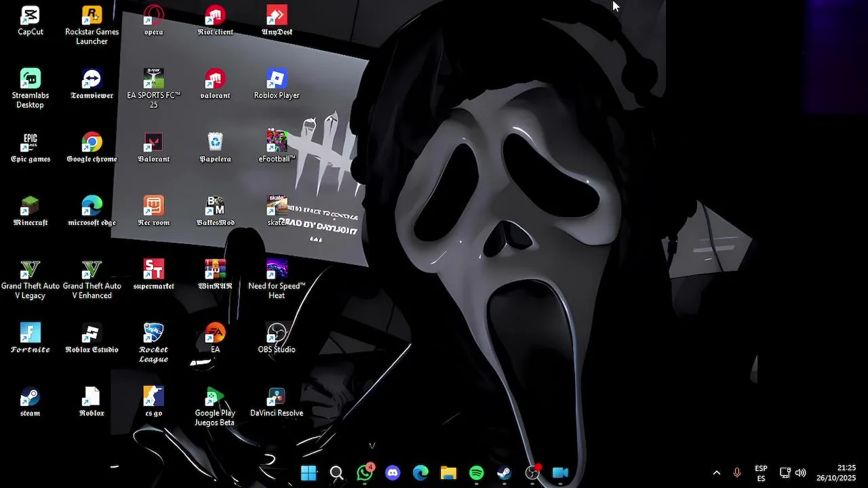
Task: Open Spotify from the taskbar
Action: click(477, 473)
